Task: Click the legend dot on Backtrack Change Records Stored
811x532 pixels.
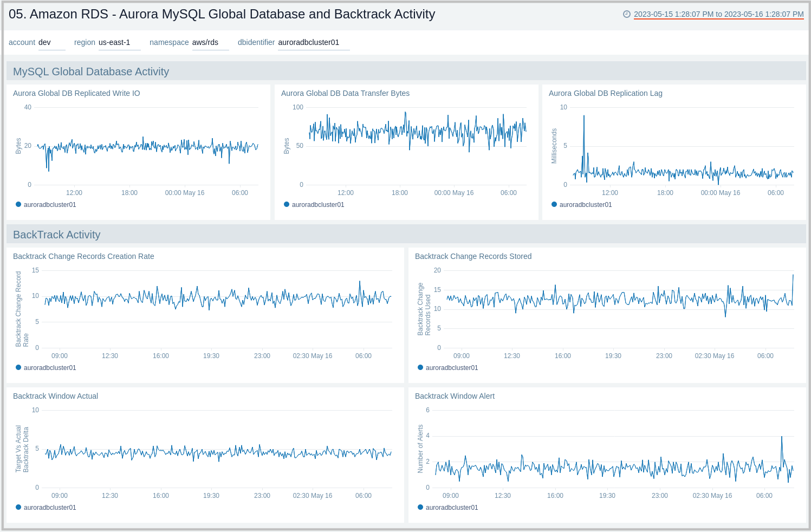Action: click(420, 367)
